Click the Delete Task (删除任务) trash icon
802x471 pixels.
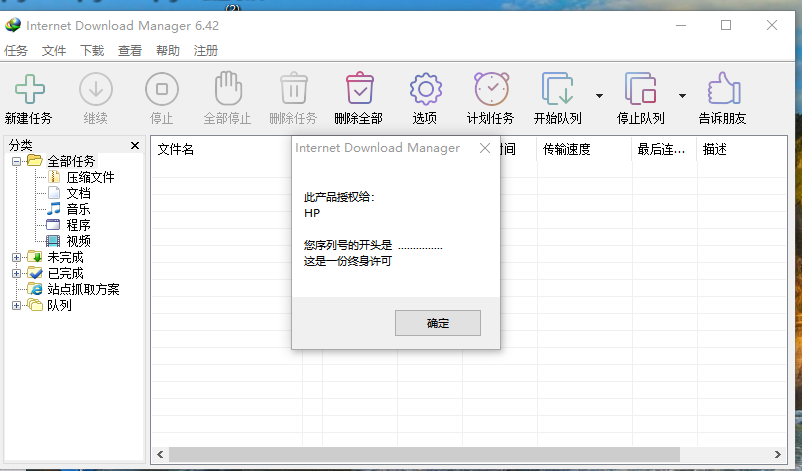294,88
